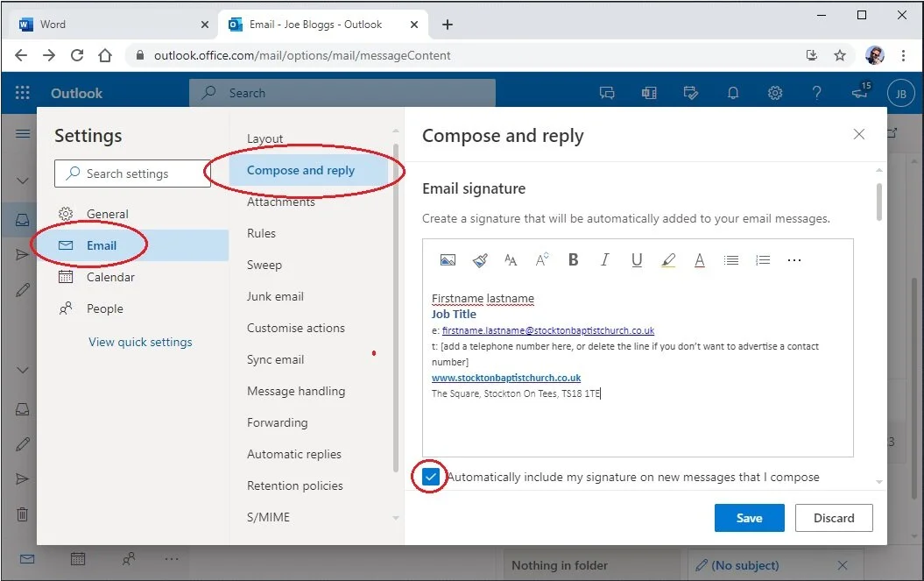Click the Search settings field
Screen dimensions: 924x581
132,174
